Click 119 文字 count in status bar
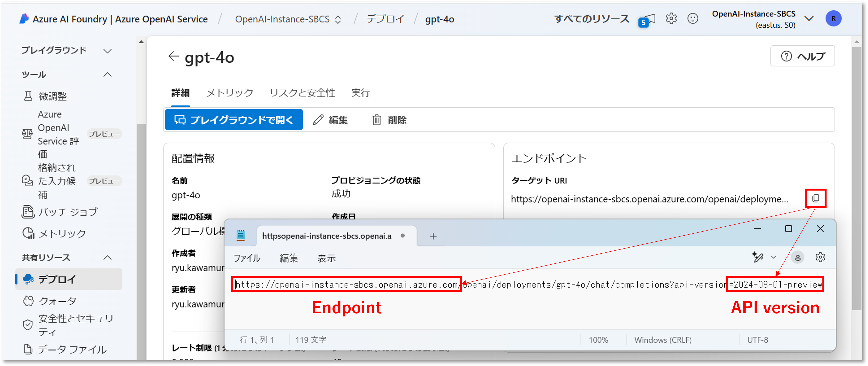868x366 pixels. (x=311, y=340)
